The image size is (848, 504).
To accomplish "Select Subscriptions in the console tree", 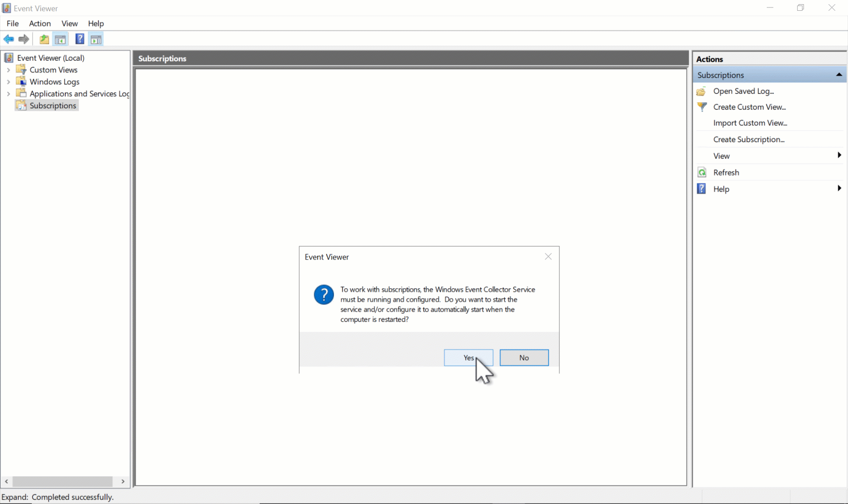I will [x=53, y=105].
